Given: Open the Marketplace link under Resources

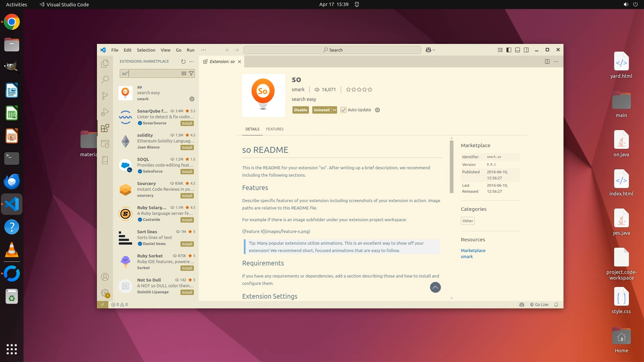Looking at the screenshot, I should point(473,250).
